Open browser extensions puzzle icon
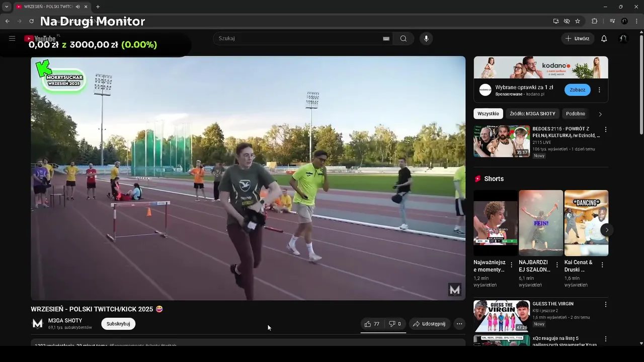 click(594, 21)
